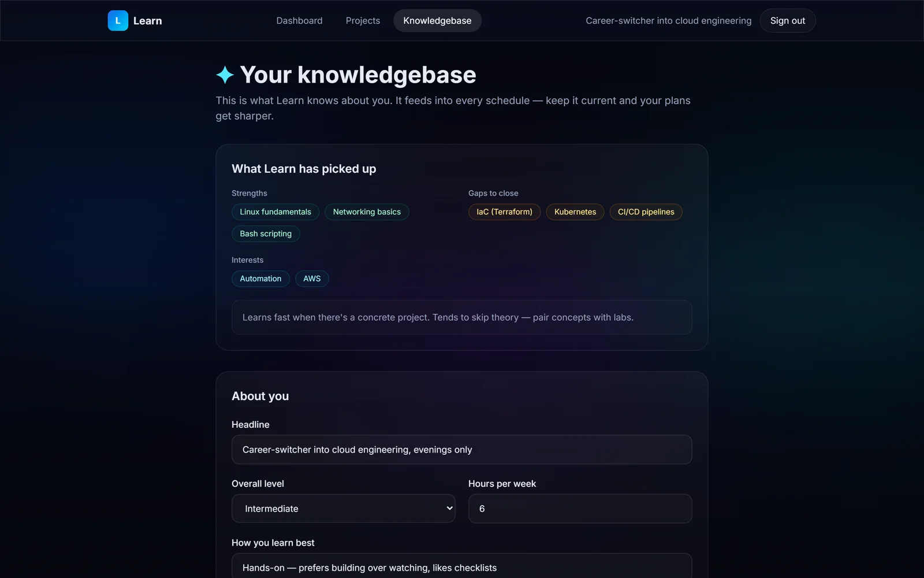The image size is (924, 578).
Task: Click the Learn brand name link
Action: tap(147, 21)
